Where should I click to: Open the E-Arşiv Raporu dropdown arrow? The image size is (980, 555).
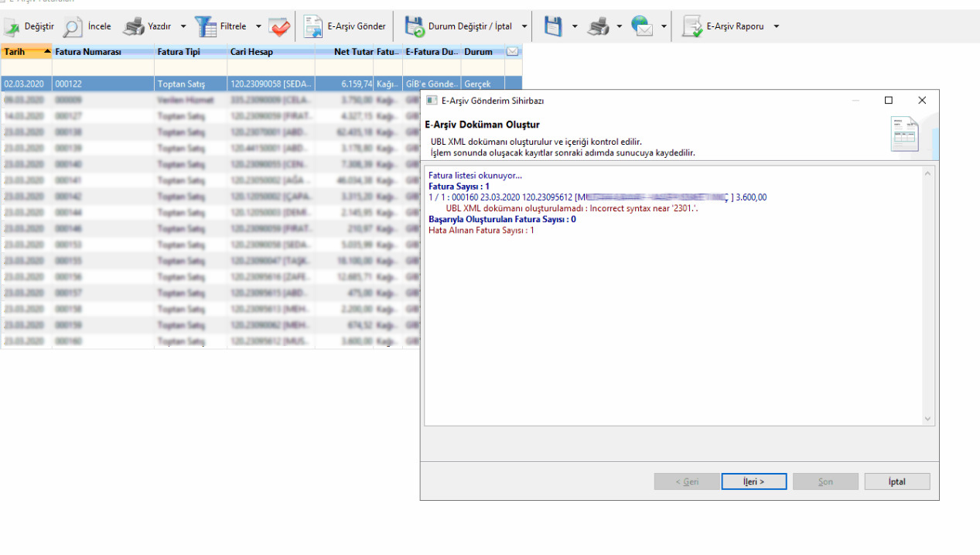click(x=776, y=27)
